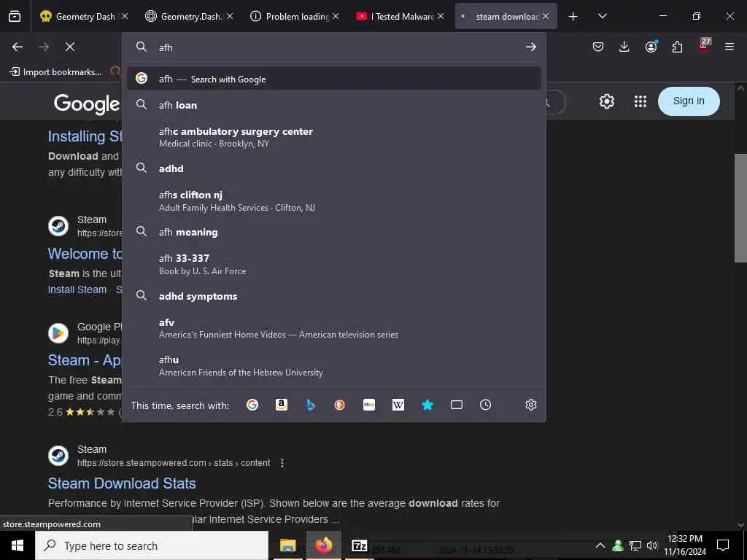Stop loading the current page
747x560 pixels.
70,47
